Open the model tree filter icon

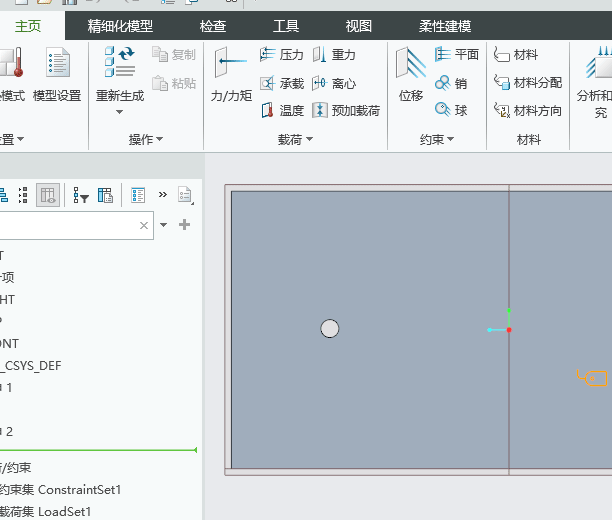tap(81, 195)
